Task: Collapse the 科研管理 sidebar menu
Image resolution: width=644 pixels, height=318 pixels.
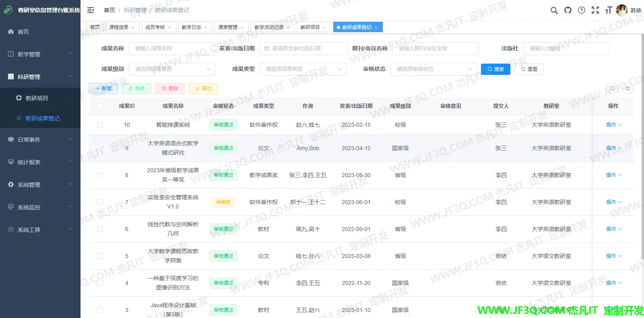Action: (x=40, y=76)
